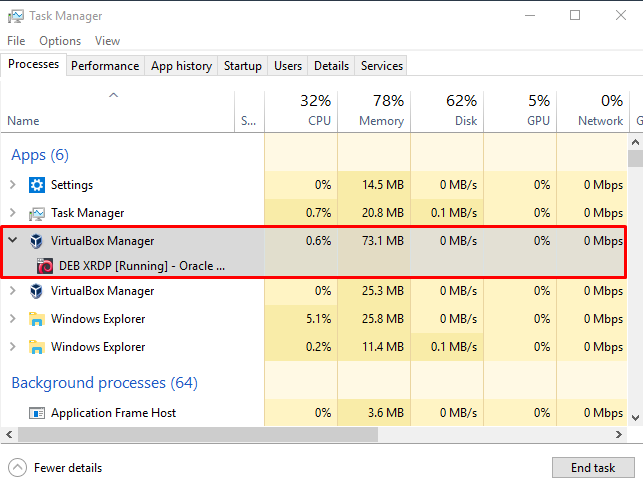Open the File menu

point(16,41)
